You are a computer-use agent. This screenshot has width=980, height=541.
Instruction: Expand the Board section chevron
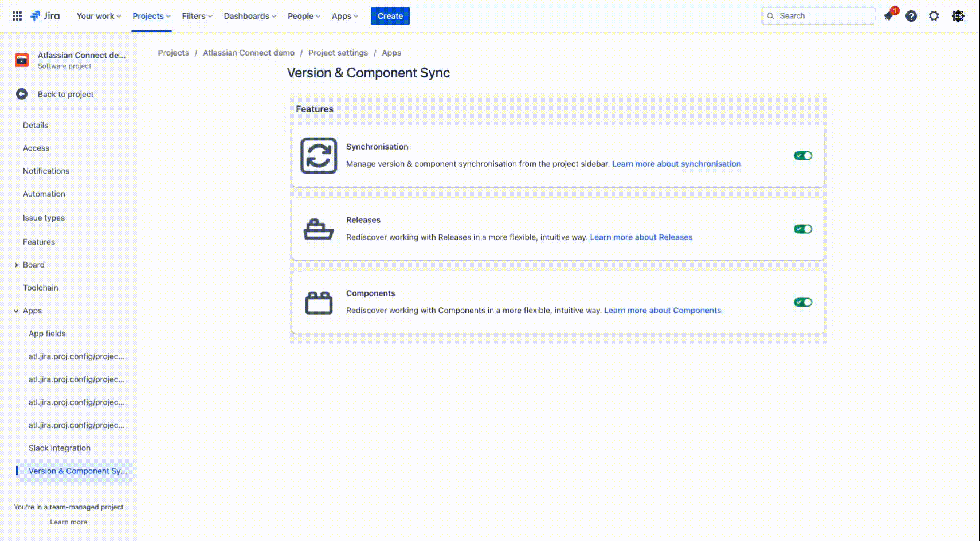click(x=16, y=265)
